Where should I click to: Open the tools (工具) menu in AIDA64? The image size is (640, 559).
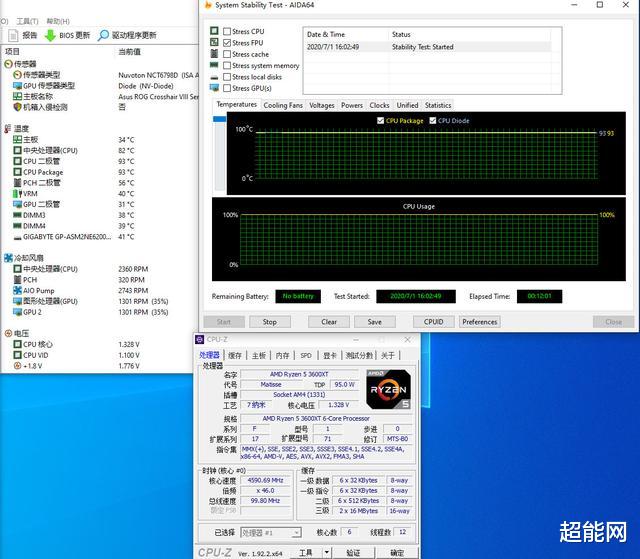pyautogui.click(x=27, y=21)
